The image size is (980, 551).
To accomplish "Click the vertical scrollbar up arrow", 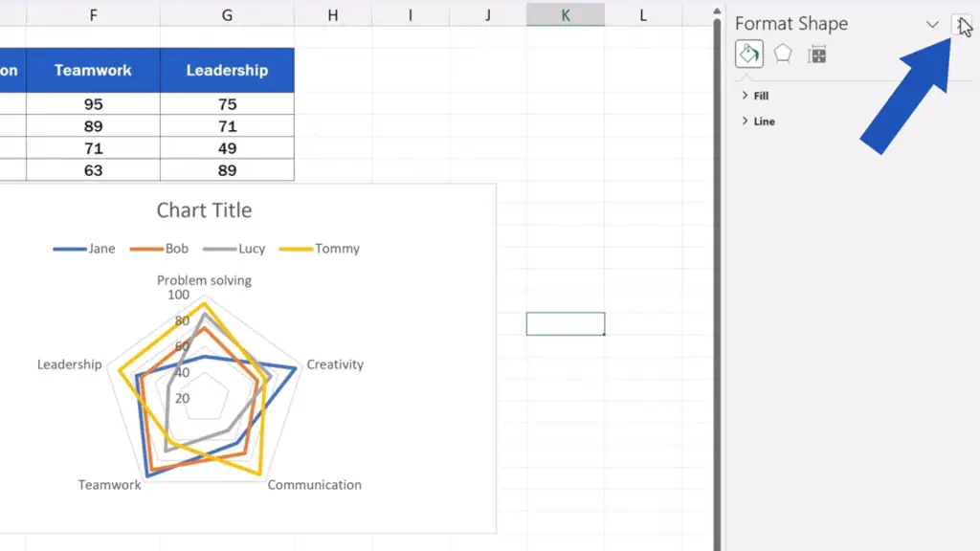I will click(x=716, y=11).
